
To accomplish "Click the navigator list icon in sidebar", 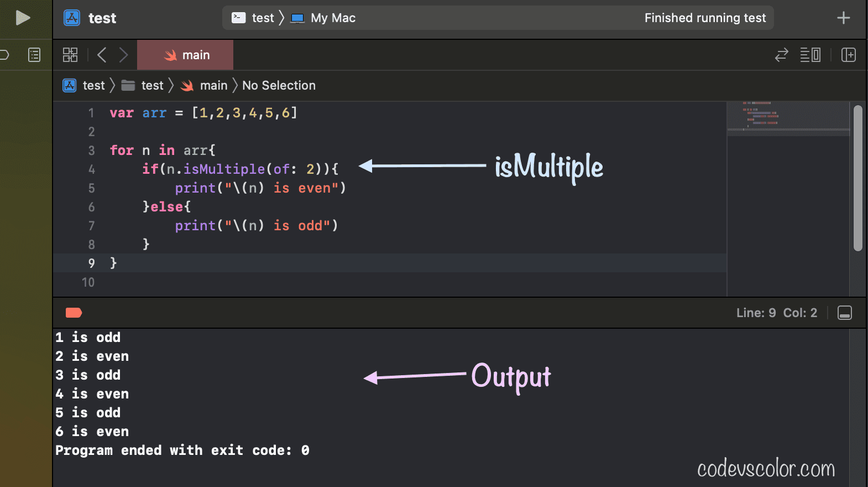I will tap(34, 55).
